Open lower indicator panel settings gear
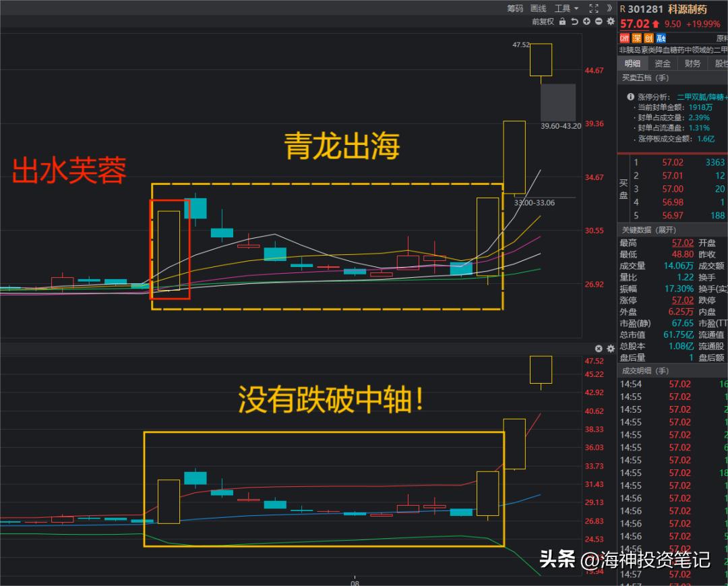728x586 pixels. (611, 348)
